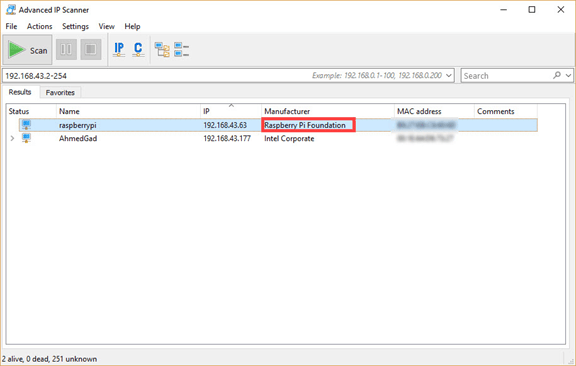Image resolution: width=576 pixels, height=366 pixels.
Task: Click the Collapse all list icon
Action: pyautogui.click(x=181, y=50)
